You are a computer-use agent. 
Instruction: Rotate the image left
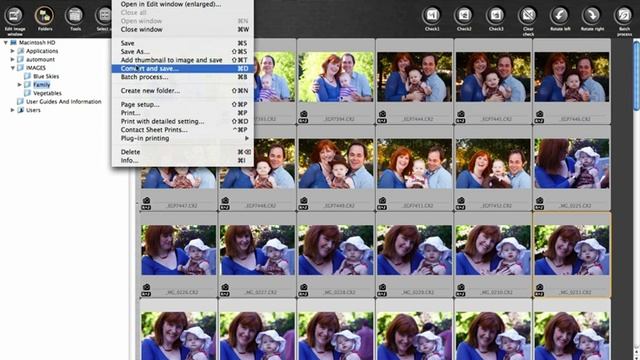(560, 16)
